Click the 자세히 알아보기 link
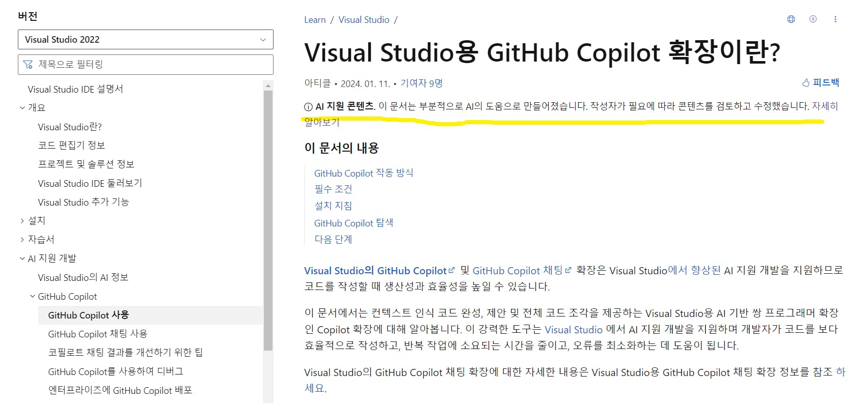The image size is (868, 403). pos(825,106)
